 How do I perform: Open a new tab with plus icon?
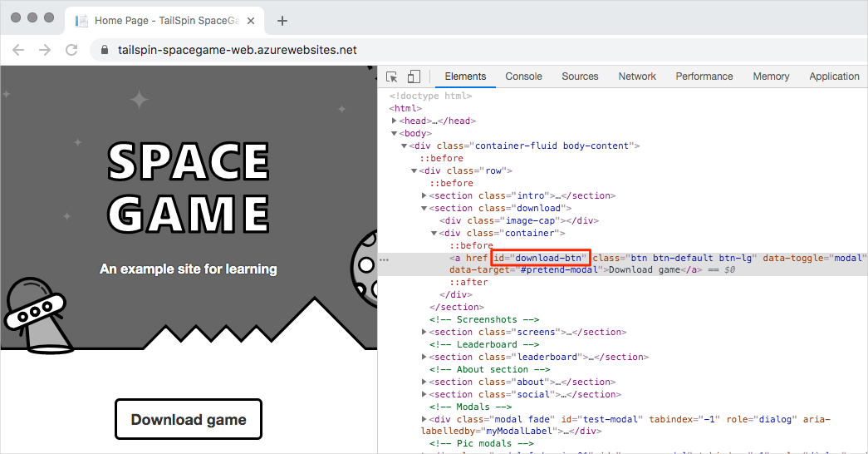click(x=282, y=21)
